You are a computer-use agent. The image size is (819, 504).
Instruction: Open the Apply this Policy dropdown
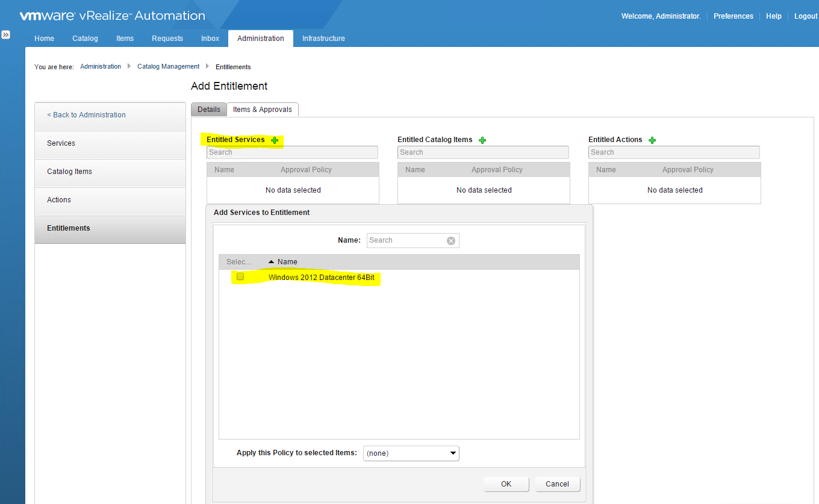pyautogui.click(x=411, y=453)
